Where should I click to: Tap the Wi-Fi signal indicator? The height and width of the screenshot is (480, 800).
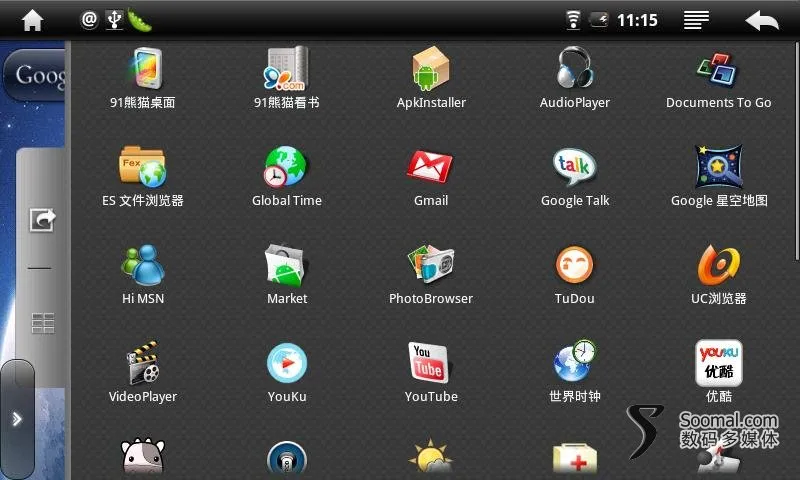point(573,20)
